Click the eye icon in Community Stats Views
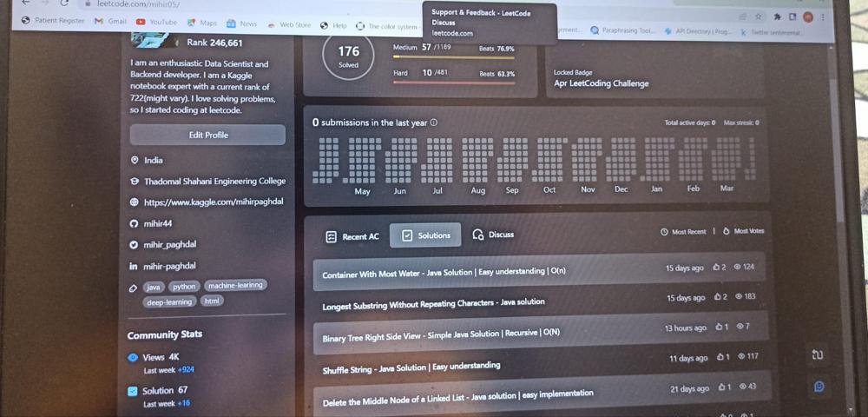Viewport: 868px width, 417px height. [132, 357]
